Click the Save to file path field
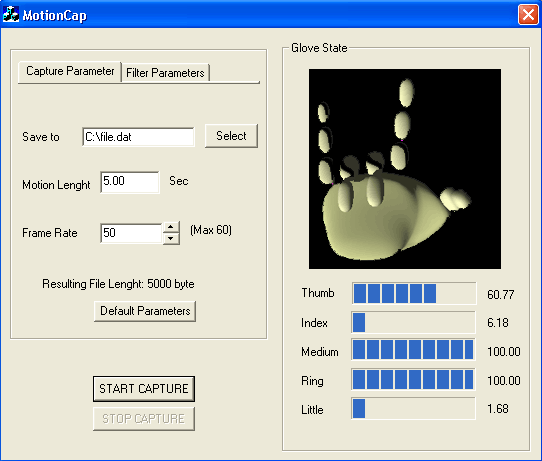This screenshot has height=461, width=542. [138, 137]
